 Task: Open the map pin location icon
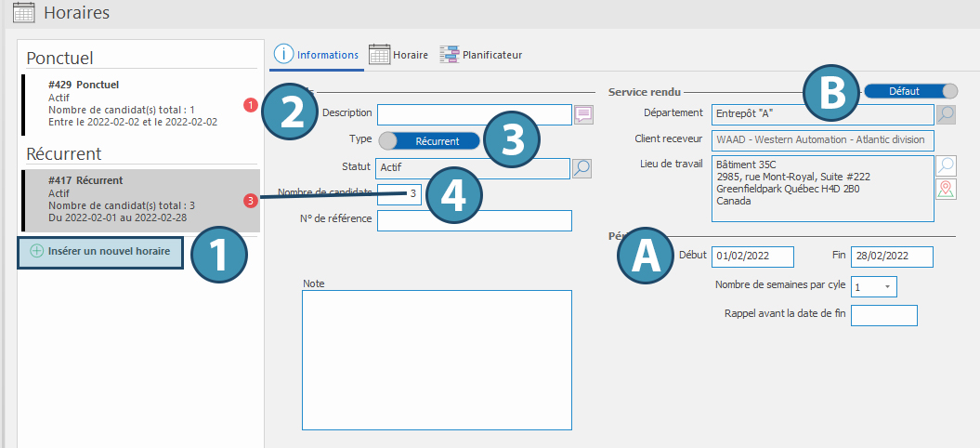coord(946,190)
